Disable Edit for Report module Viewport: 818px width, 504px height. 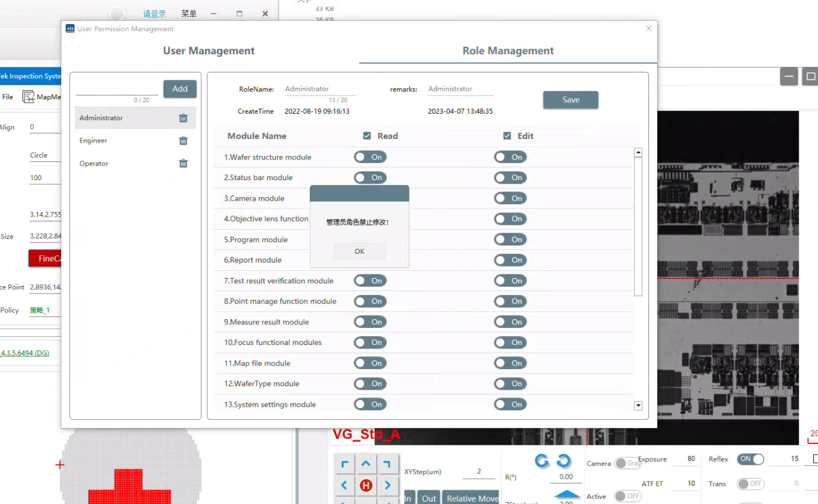point(510,260)
